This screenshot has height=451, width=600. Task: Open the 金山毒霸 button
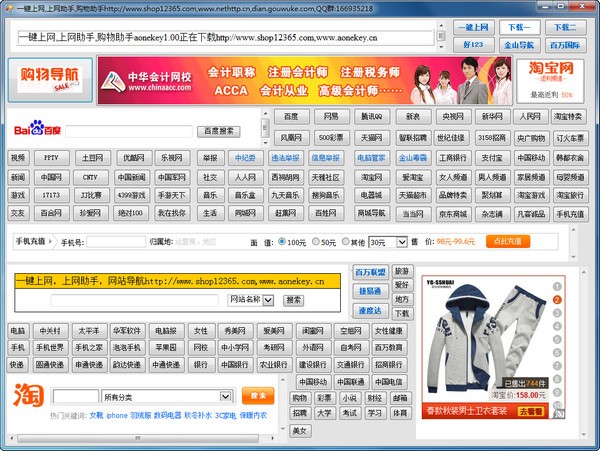click(x=413, y=158)
